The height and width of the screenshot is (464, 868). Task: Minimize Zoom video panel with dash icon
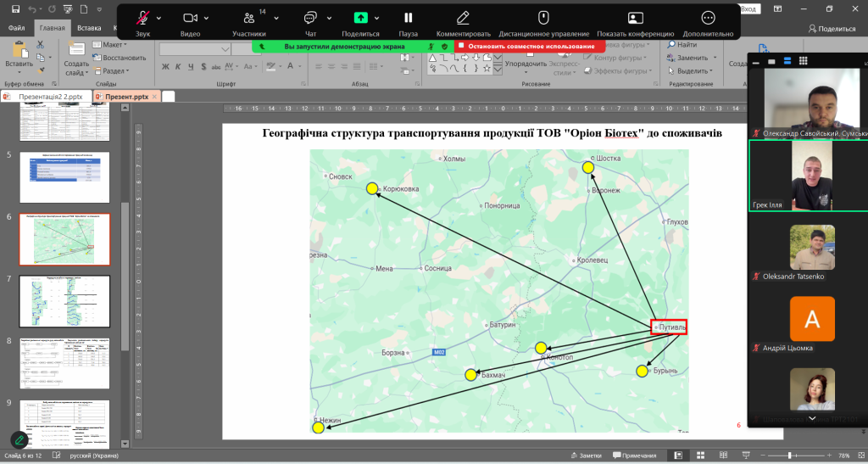coord(755,63)
